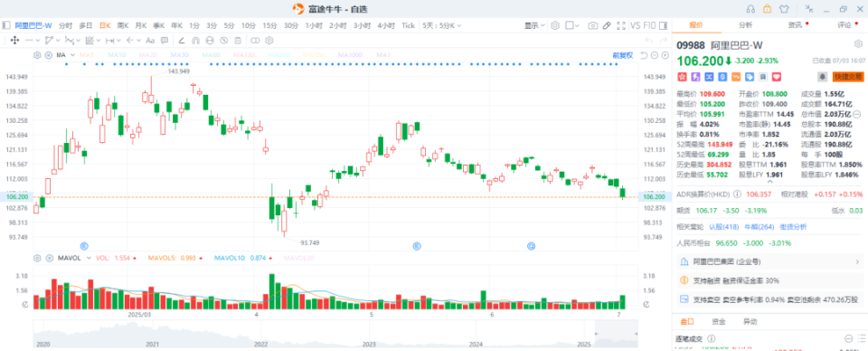This screenshot has width=868, height=351.
Task: Expand the MA indicator dropdown
Action: coord(72,55)
